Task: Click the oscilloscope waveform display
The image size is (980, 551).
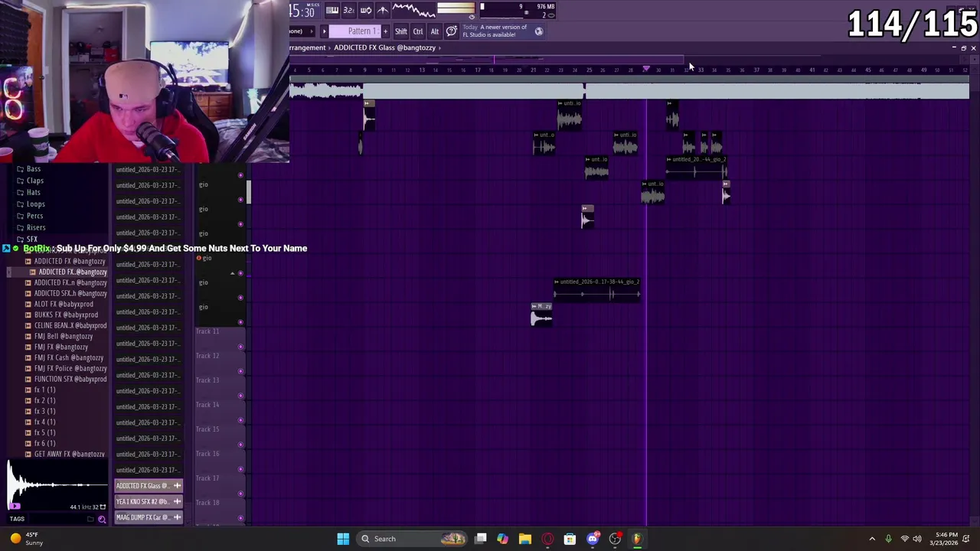Action: (413, 10)
